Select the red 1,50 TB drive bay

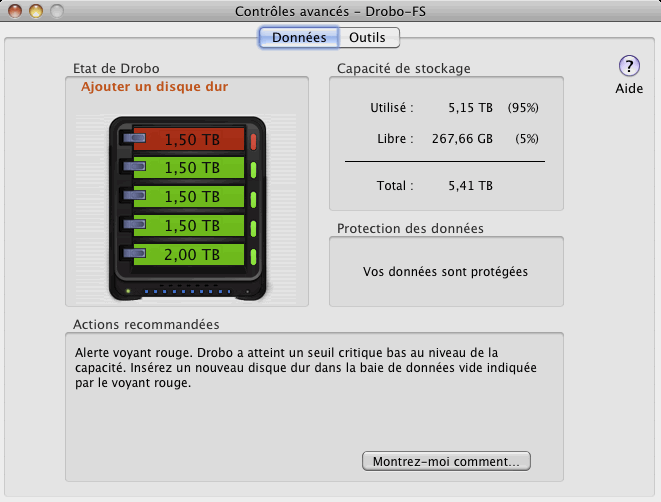coord(189,139)
